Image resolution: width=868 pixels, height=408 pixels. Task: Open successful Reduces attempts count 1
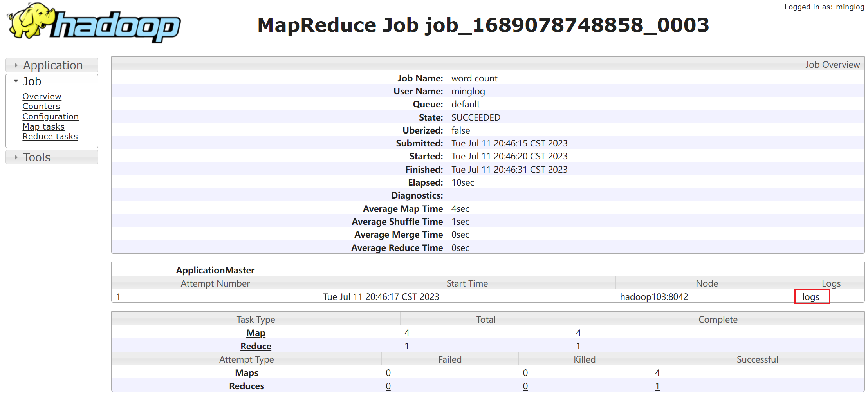(657, 386)
